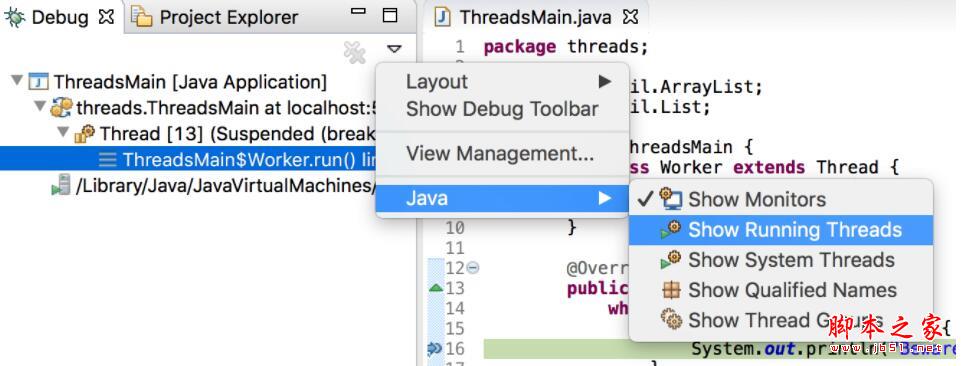961x366 pixels.
Task: Click the 'package threads;' code line
Action: coord(566,47)
